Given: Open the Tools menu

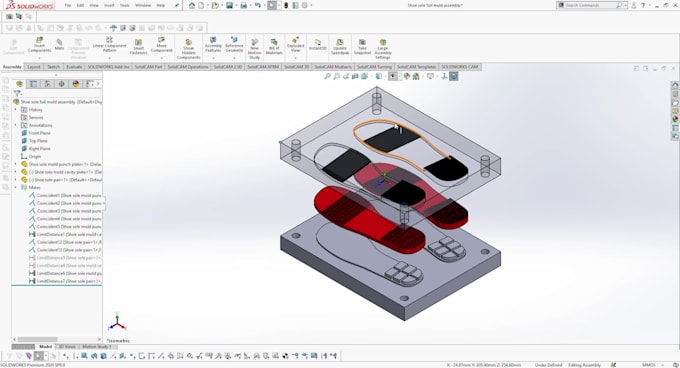Looking at the screenshot, I should [x=124, y=5].
